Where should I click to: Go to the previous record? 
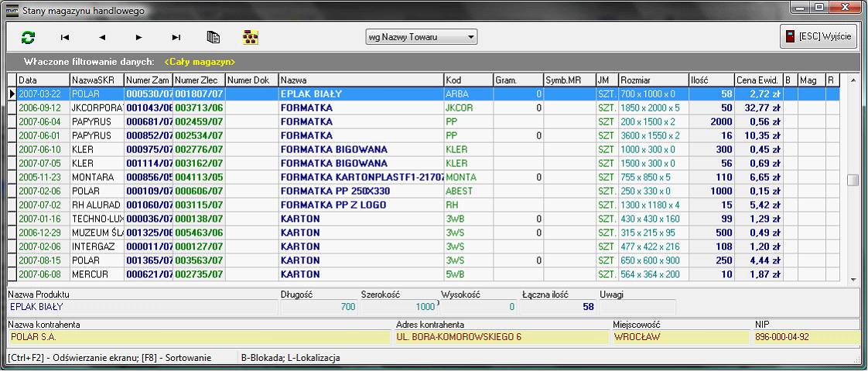coord(102,37)
